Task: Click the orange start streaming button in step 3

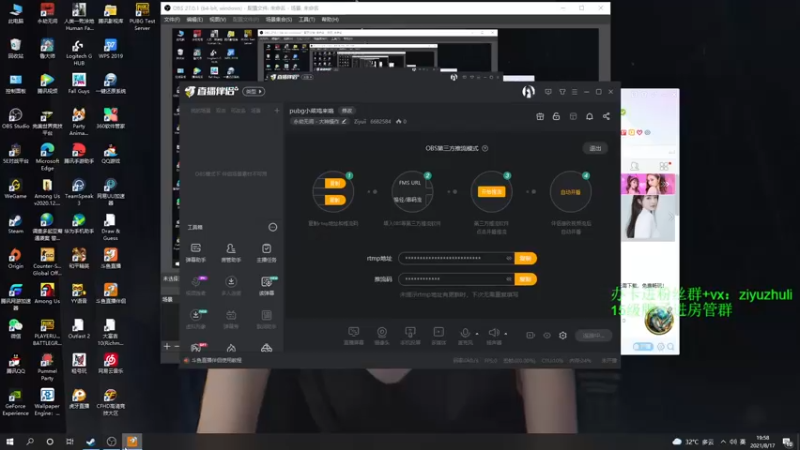Action: 491,191
